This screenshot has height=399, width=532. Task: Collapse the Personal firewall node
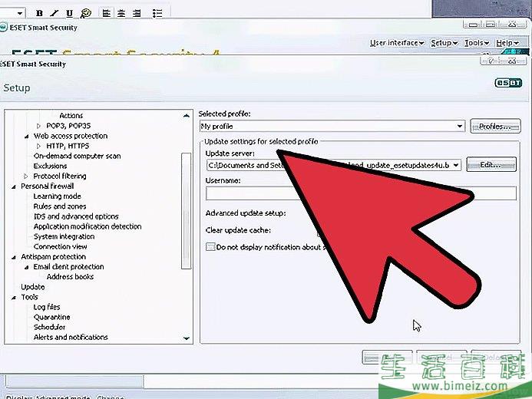(x=14, y=186)
